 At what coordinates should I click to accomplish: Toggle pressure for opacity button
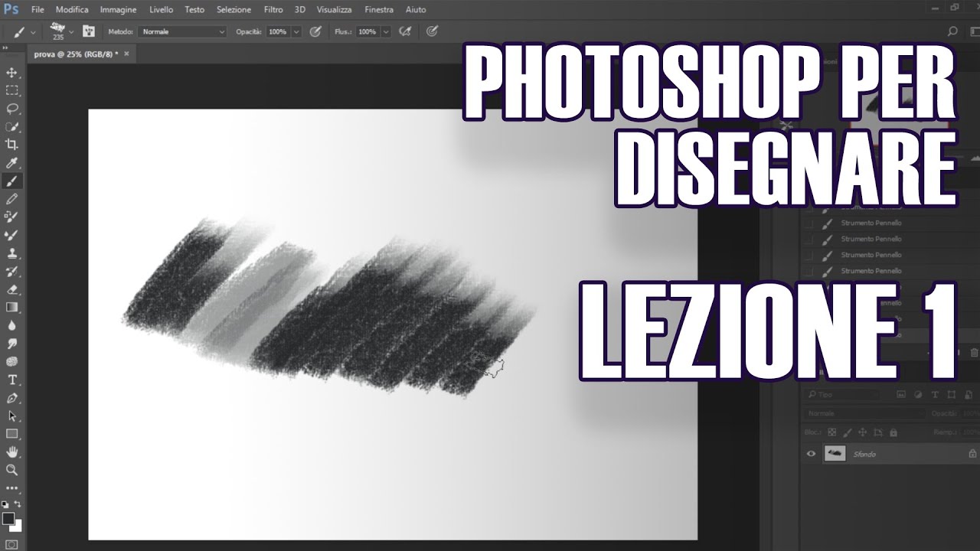315,31
